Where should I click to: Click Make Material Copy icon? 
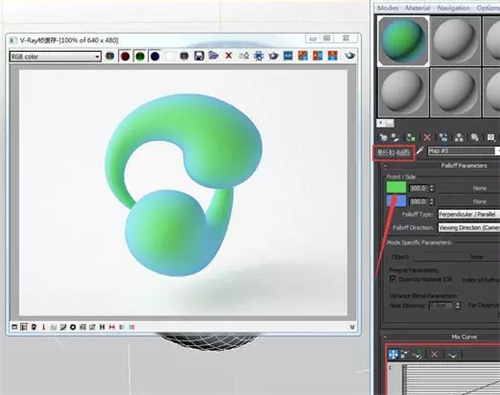[443, 137]
